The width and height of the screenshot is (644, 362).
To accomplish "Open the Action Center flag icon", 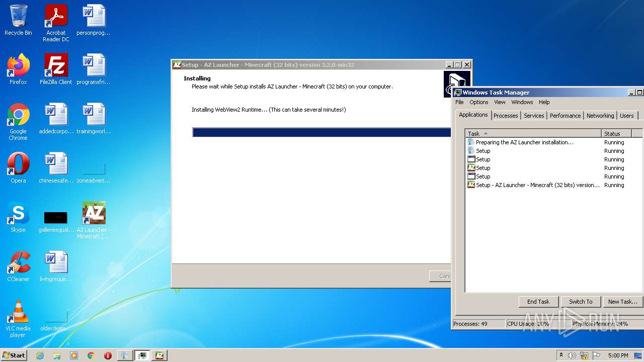I will pyautogui.click(x=596, y=355).
